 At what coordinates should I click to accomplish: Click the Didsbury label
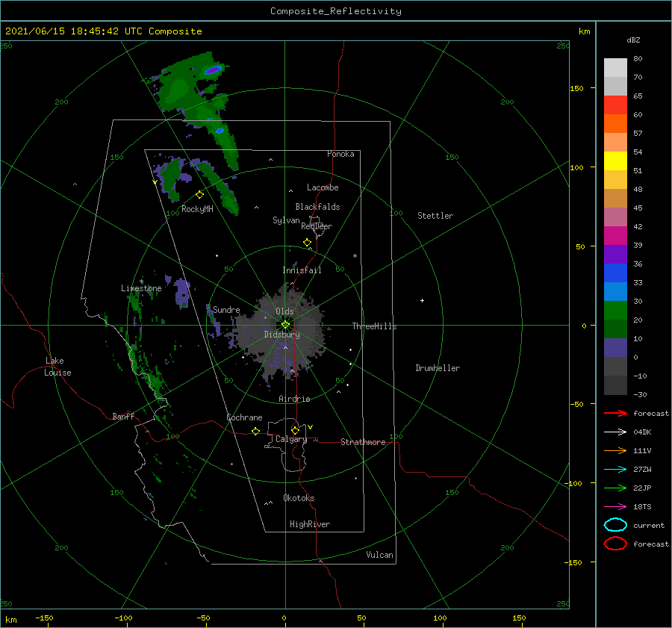tap(282, 335)
